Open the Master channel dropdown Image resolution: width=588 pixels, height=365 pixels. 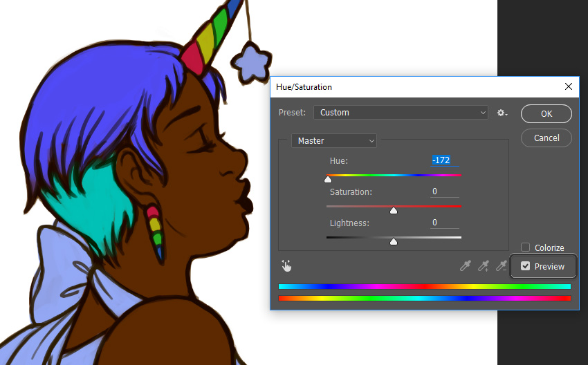click(x=333, y=140)
